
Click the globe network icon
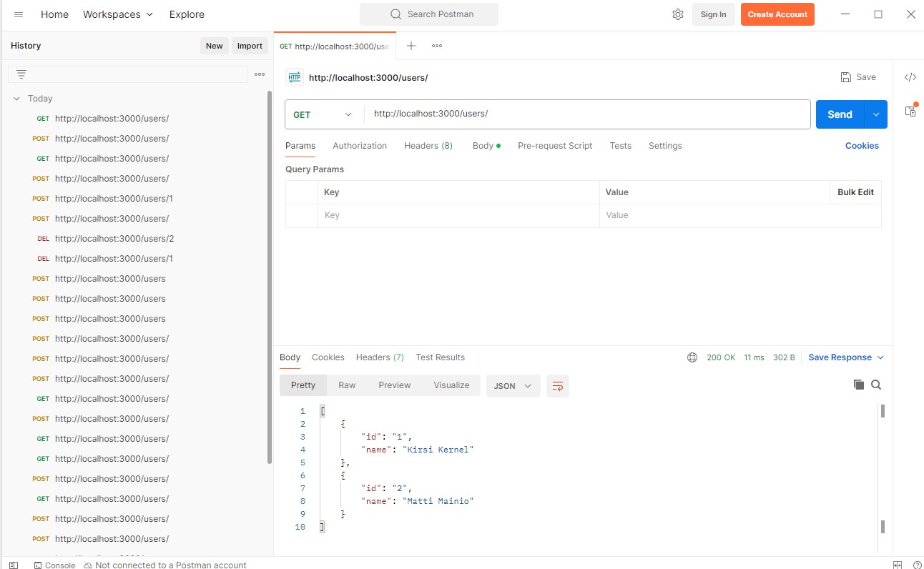692,357
